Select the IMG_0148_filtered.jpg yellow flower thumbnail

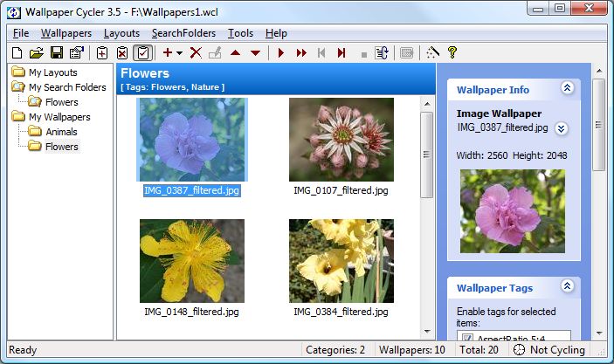pos(191,260)
